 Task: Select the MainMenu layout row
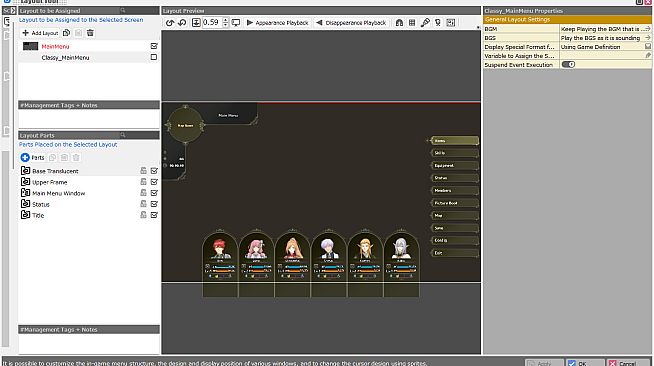89,46
